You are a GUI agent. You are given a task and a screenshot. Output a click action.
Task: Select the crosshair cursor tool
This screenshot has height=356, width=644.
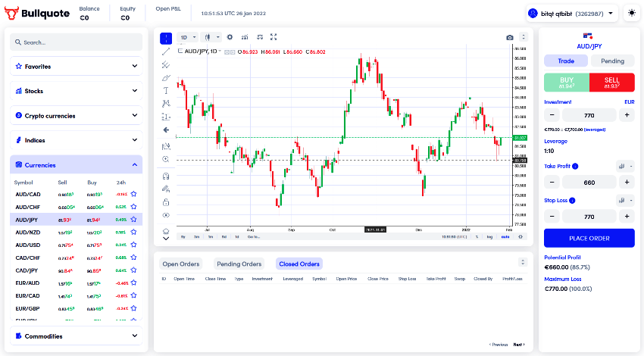[166, 39]
